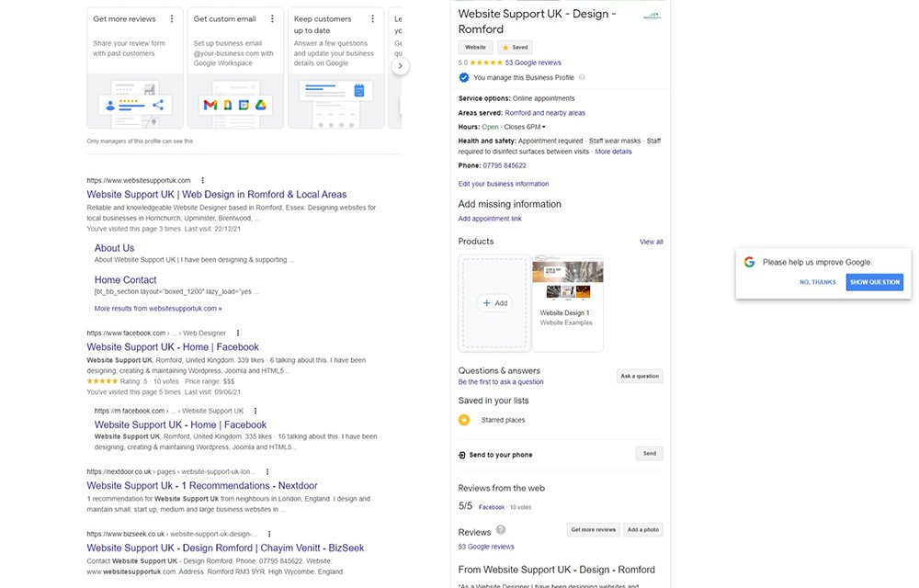Screen dimensions: 919x588
Task: Open the three-dot menu beside facebook.com Web Designer result
Action: [x=238, y=333]
